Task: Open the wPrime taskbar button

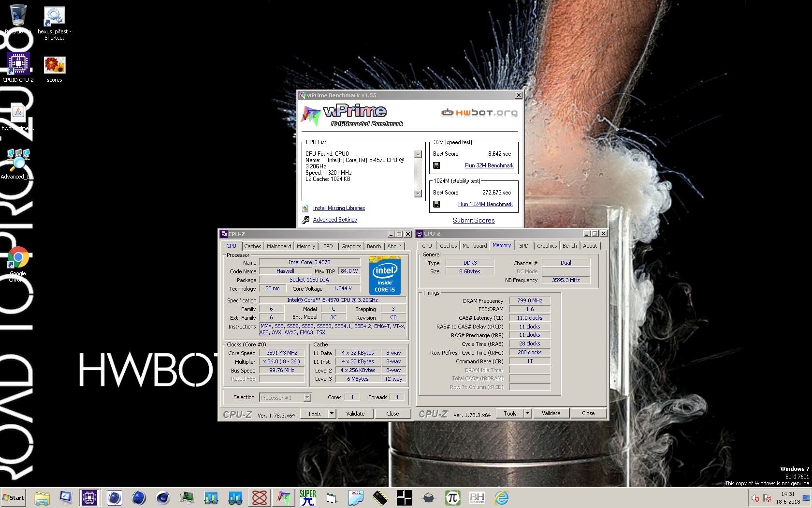Action: pyautogui.click(x=284, y=498)
